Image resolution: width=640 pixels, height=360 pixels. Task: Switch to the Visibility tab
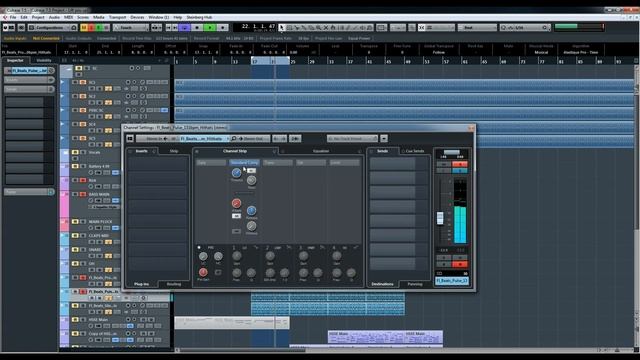pyautogui.click(x=44, y=60)
